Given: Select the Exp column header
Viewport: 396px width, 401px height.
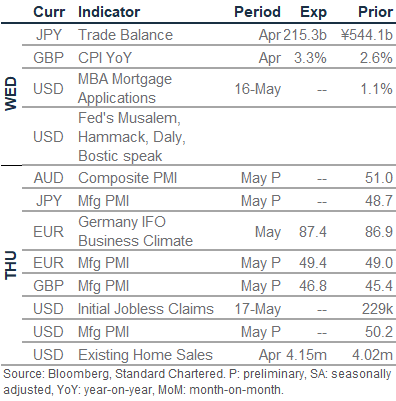Looking at the screenshot, I should (x=313, y=13).
